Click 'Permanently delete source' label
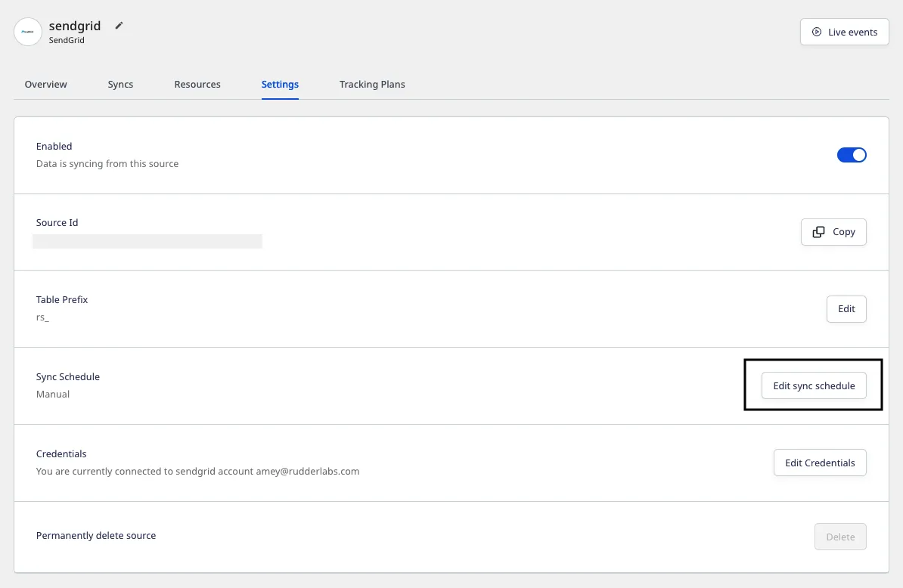 [x=95, y=535]
